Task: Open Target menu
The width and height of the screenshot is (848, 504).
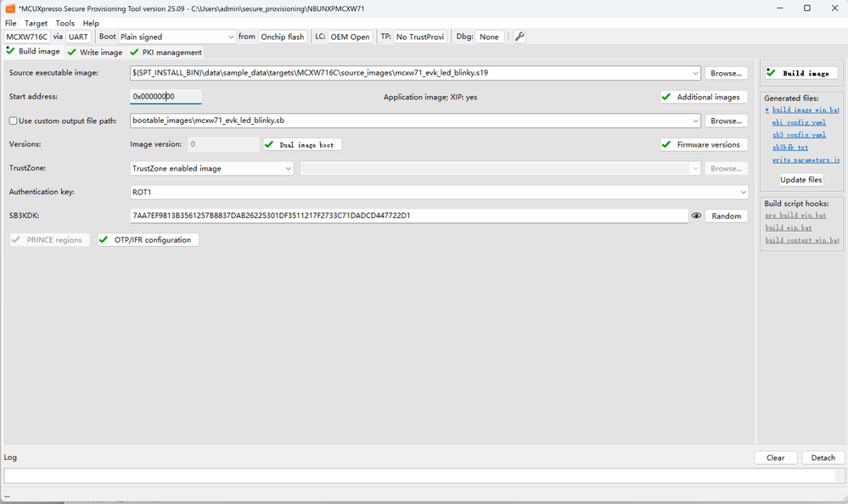Action: (36, 23)
